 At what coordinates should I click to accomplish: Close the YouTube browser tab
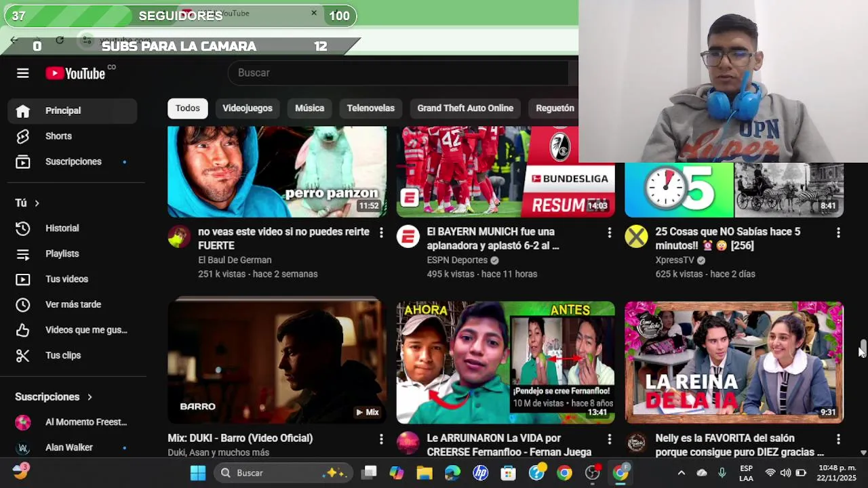(x=314, y=13)
